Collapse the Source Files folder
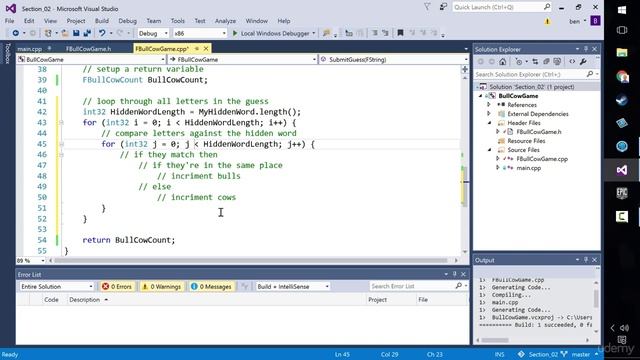 coord(489,149)
